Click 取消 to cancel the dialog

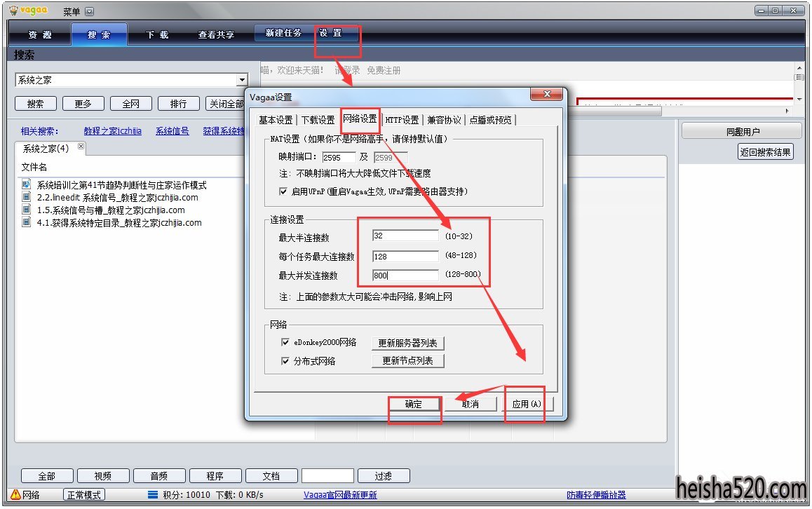click(x=471, y=404)
